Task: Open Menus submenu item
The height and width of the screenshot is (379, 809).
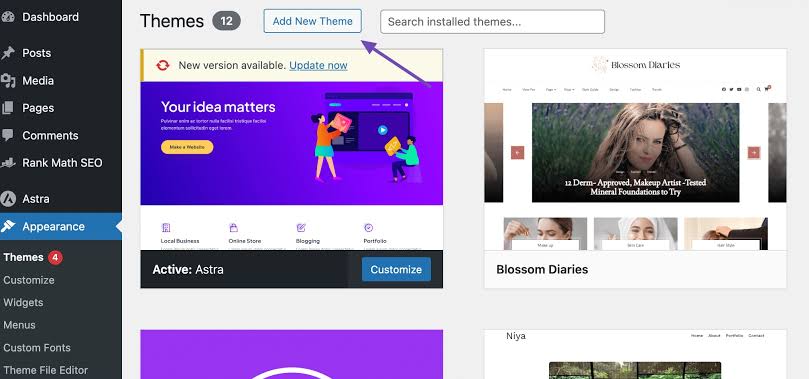Action: click(19, 325)
